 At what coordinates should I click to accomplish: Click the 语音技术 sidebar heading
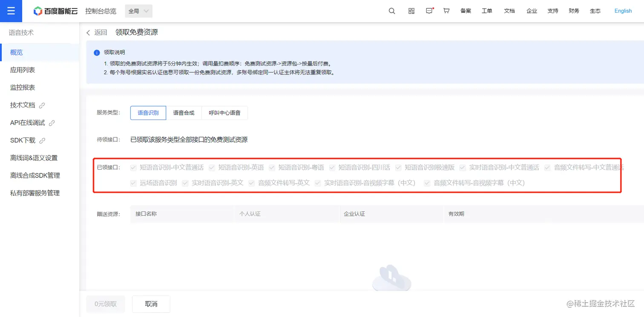click(x=21, y=33)
